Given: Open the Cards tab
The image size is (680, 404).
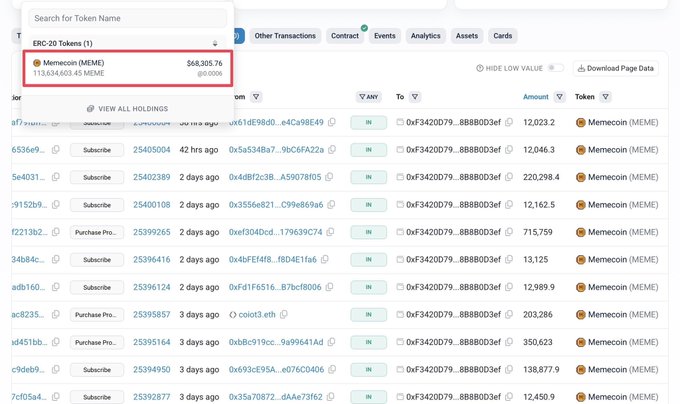Looking at the screenshot, I should click(503, 36).
